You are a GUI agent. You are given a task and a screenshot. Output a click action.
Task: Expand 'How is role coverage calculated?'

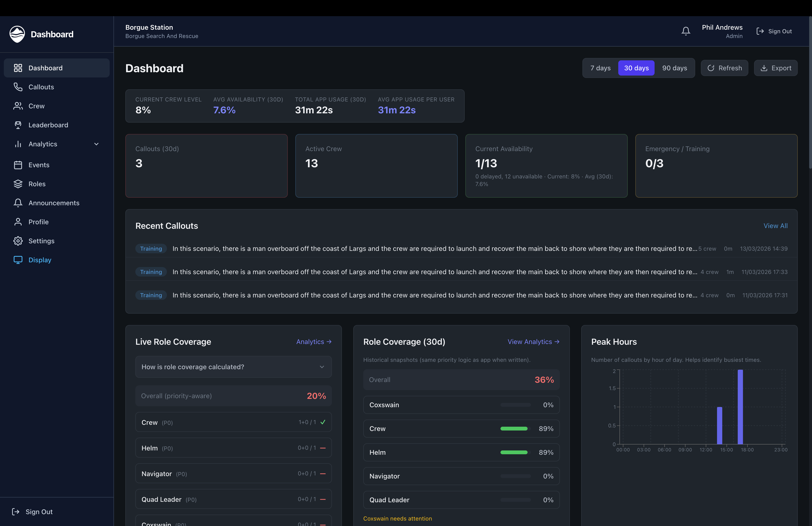click(233, 367)
